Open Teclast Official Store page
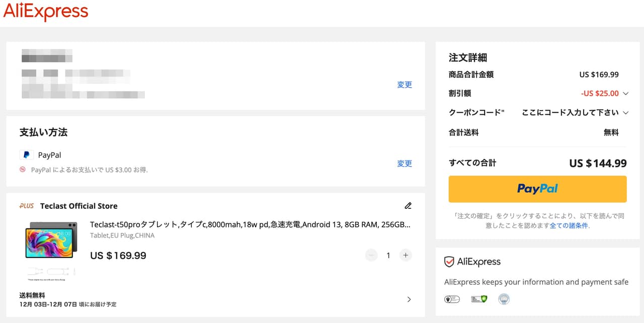 pos(78,206)
